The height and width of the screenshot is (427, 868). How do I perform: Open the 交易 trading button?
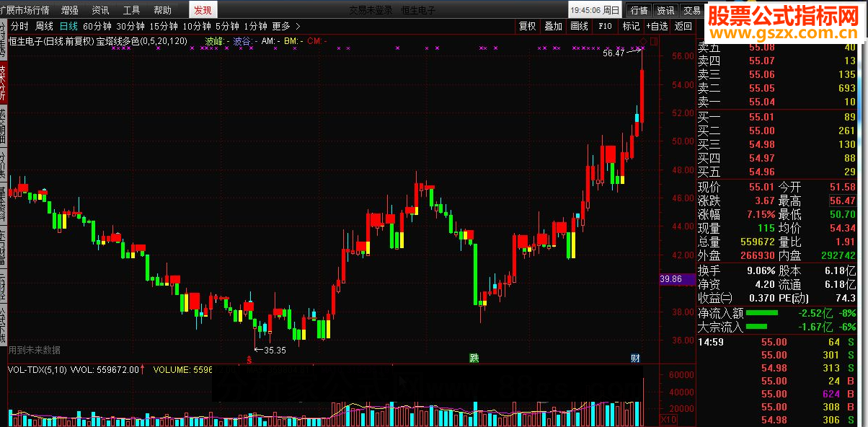(692, 10)
